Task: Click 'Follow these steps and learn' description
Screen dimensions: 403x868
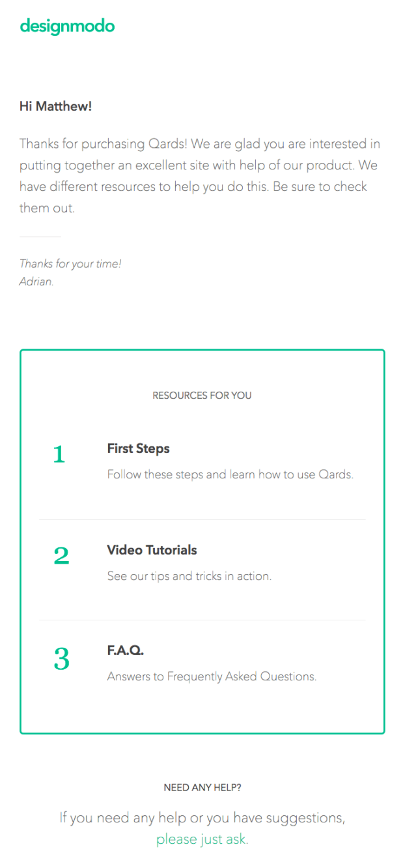Action: point(230,474)
